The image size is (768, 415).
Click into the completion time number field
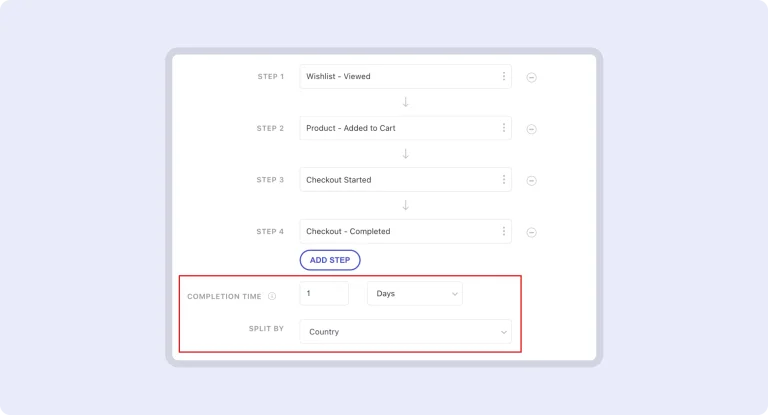pyautogui.click(x=324, y=294)
